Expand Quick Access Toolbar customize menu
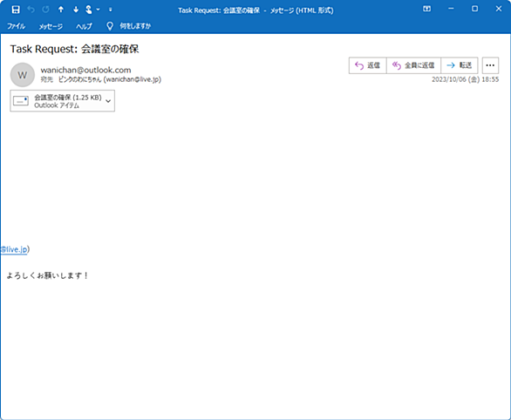Viewport: 511px width, 420px height. click(x=111, y=10)
